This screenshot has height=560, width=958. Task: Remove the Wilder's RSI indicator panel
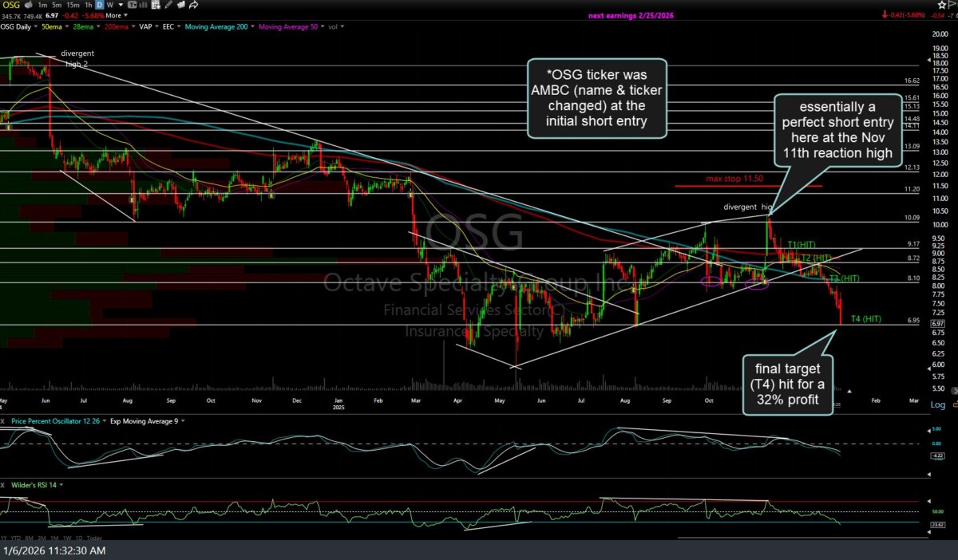(3, 484)
